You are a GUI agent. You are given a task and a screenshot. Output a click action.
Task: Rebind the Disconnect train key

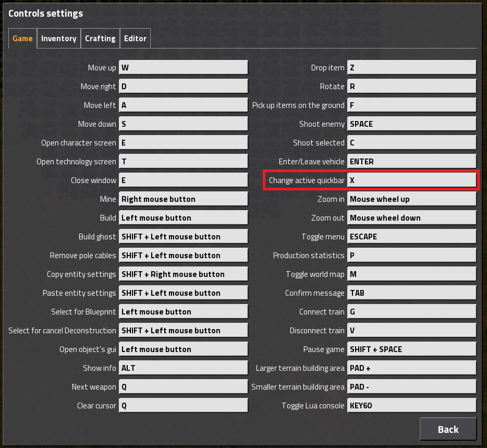coord(411,330)
